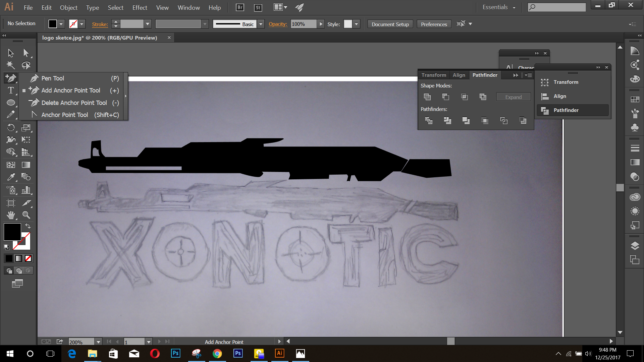
Task: Pick the Pencil tool
Action: point(11,115)
